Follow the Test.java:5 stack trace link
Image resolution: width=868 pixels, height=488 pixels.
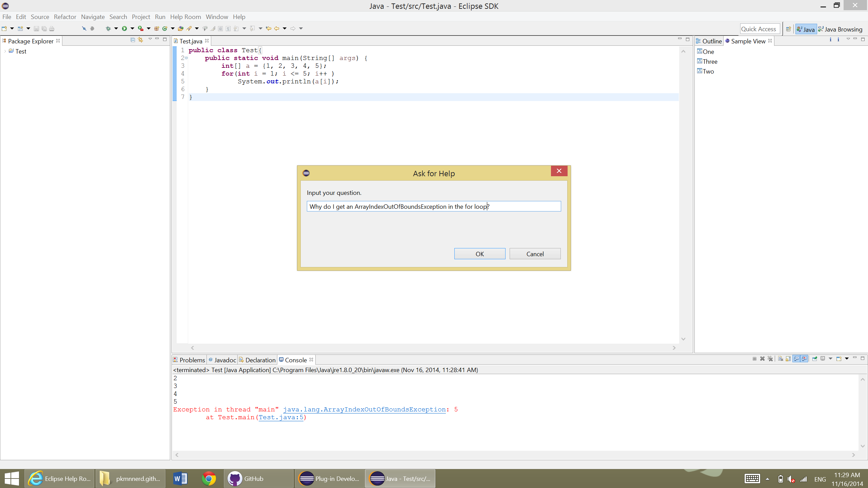pos(281,418)
